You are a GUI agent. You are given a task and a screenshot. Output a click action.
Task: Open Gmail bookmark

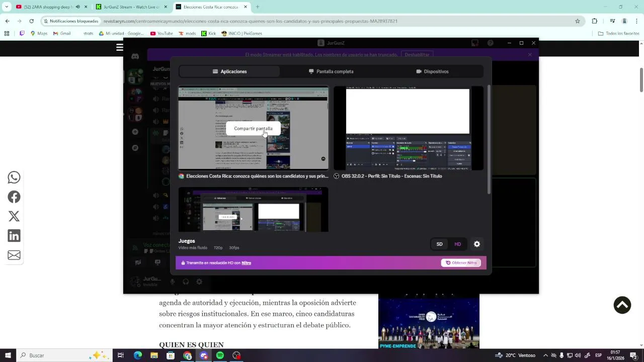pyautogui.click(x=62, y=34)
